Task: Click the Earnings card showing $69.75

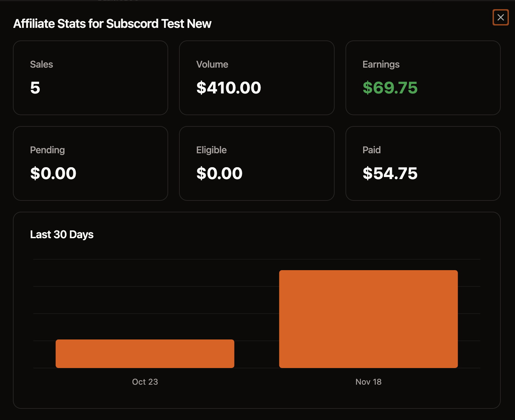Action: (x=423, y=77)
